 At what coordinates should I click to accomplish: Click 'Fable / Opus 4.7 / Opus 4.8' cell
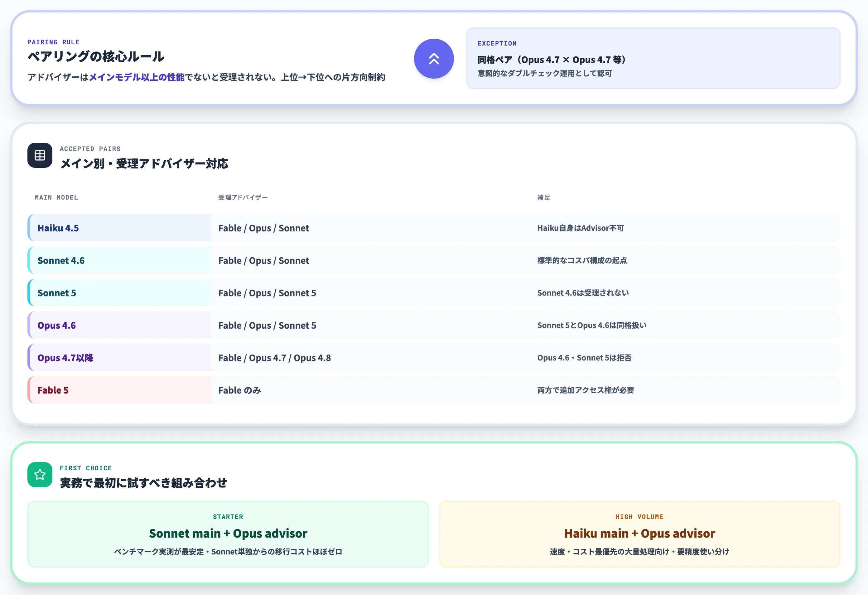coord(274,358)
